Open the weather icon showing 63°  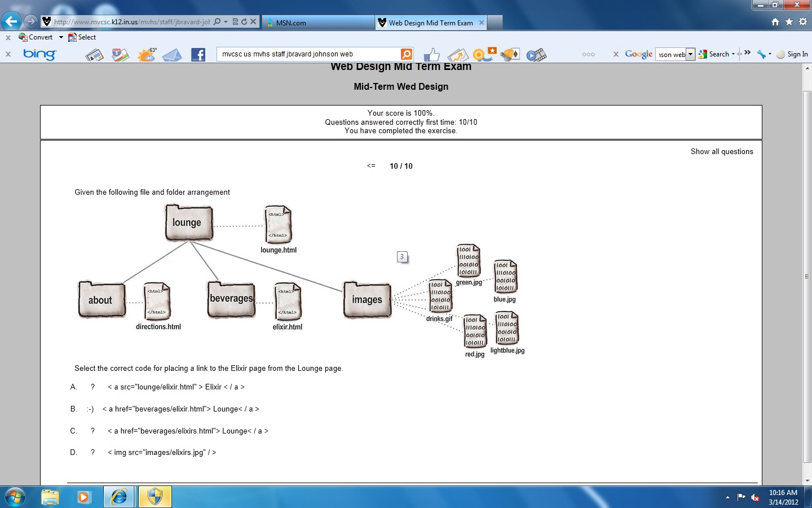[x=147, y=55]
